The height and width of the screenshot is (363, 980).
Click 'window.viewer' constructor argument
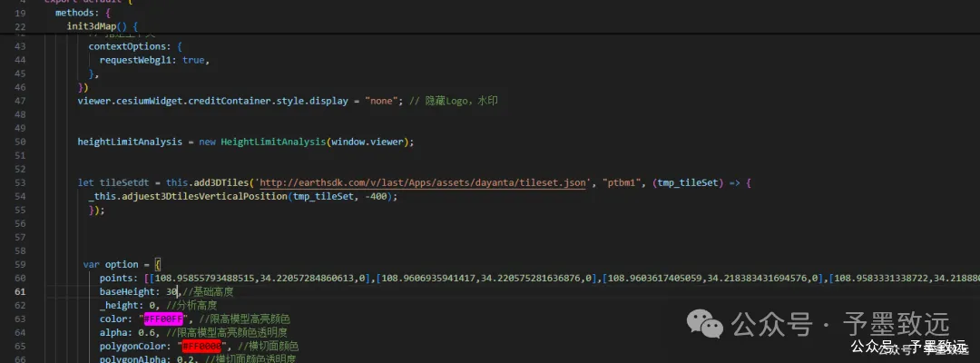[367, 142]
